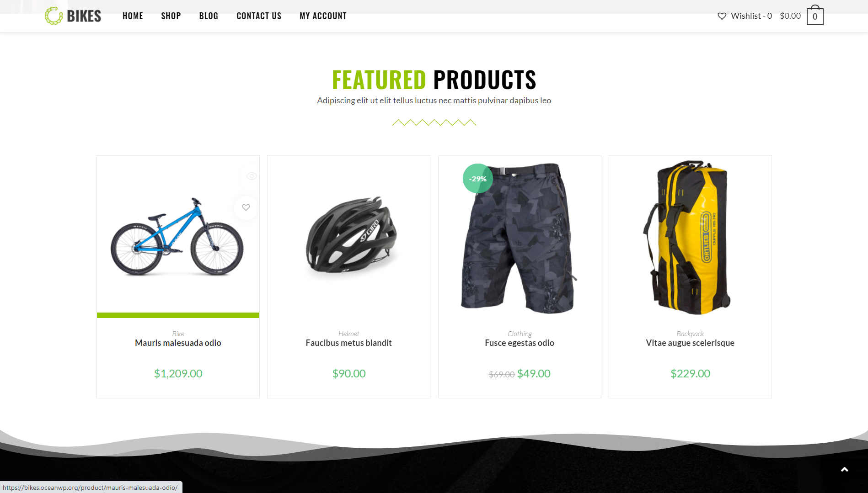Open the shopping bag cart icon
Screen dimensions: 868x493
[x=815, y=15]
